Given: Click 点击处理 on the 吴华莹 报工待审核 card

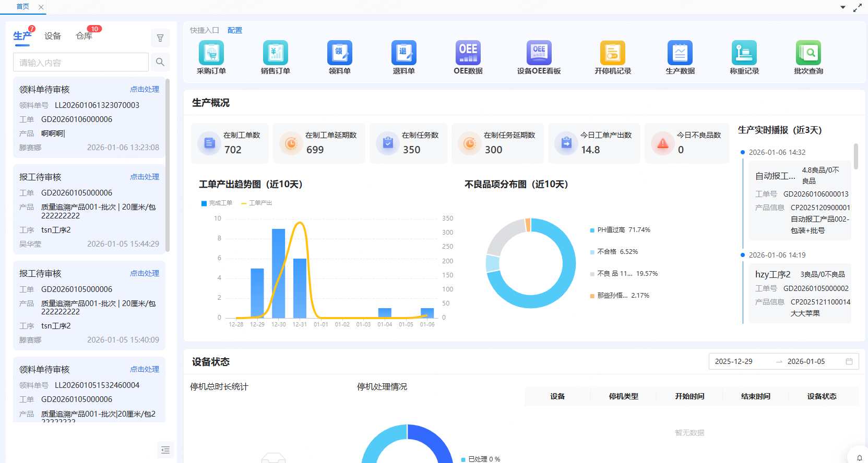Looking at the screenshot, I should point(145,177).
